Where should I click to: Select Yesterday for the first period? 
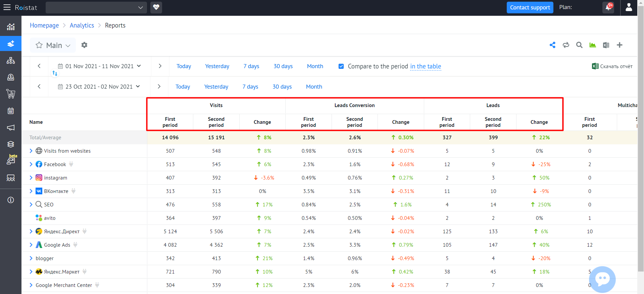pos(217,66)
